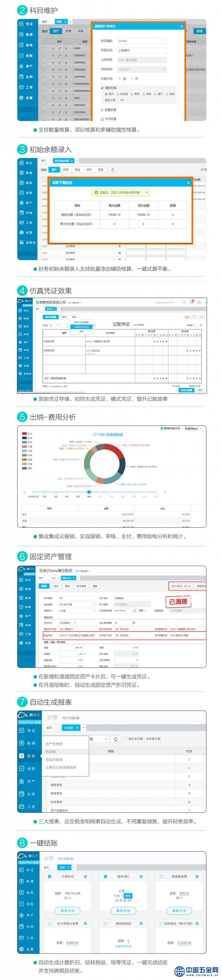The width and height of the screenshot is (222, 980).
Task: Open the 折旧方法 平均年限法 dropdown
Action: (x=67, y=623)
